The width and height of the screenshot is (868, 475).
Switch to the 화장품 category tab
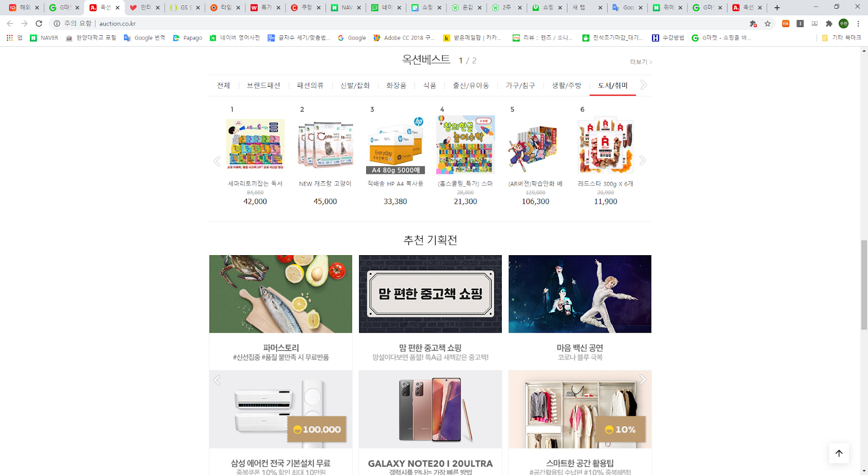pyautogui.click(x=396, y=86)
